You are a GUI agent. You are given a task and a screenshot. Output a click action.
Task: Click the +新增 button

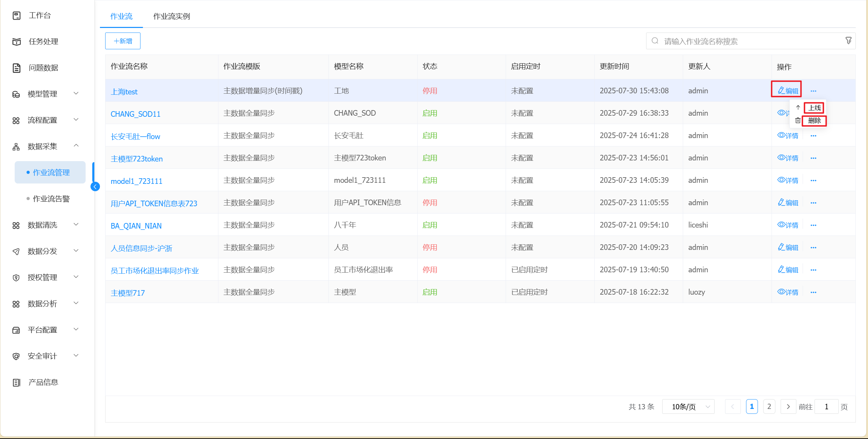click(x=123, y=41)
